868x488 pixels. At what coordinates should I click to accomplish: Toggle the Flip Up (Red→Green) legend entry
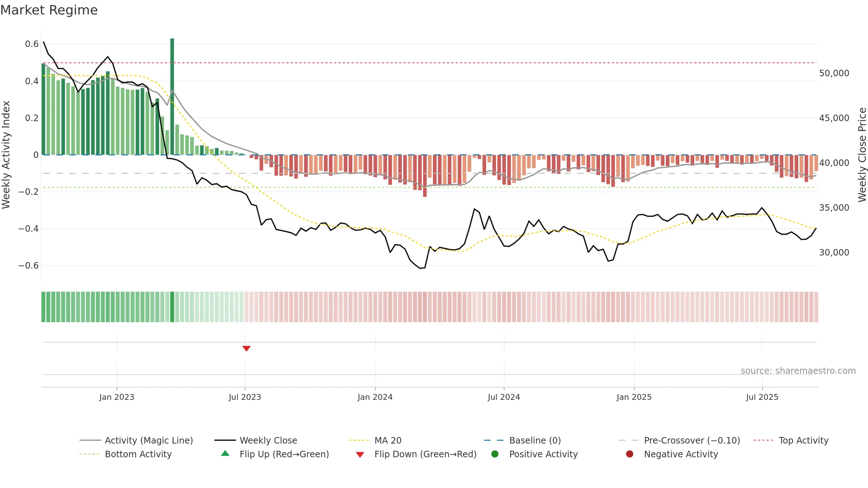click(x=275, y=454)
